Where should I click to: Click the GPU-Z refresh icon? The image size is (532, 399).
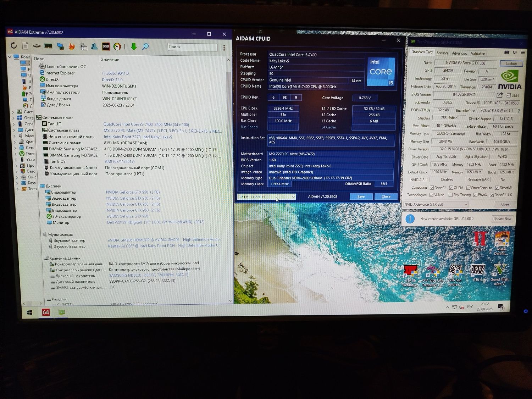(515, 52)
